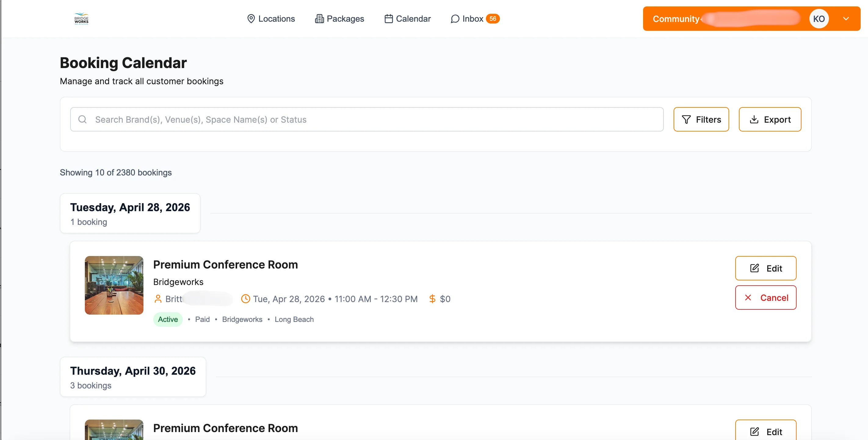Viewport: 868px width, 440px height.
Task: Open the Locations page
Action: (x=271, y=19)
